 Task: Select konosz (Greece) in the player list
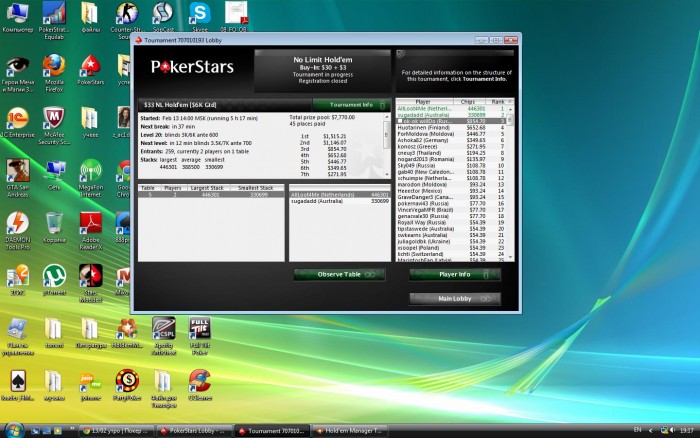tap(451, 146)
